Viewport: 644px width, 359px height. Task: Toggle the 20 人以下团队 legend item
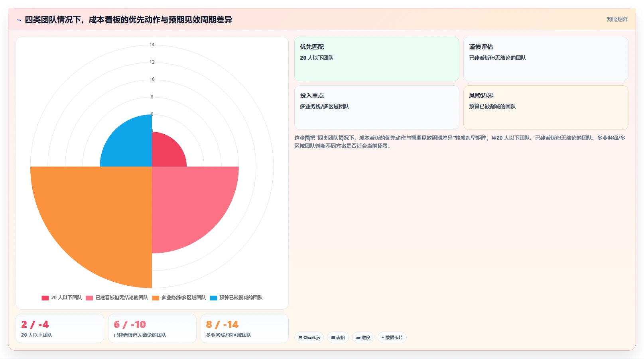point(61,298)
